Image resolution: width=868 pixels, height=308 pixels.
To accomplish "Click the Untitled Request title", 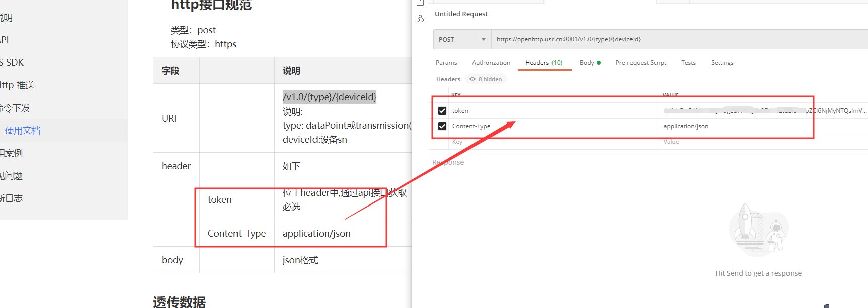I will tap(461, 14).
